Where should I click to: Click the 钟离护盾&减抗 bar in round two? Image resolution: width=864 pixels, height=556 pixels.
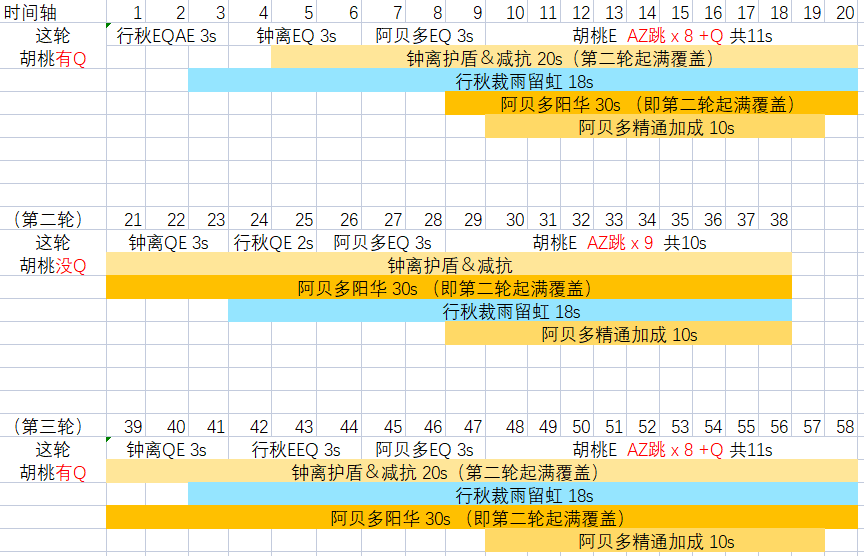tap(449, 264)
